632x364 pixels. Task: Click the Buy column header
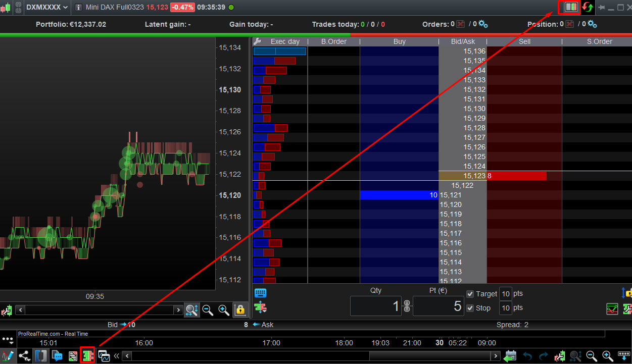click(399, 41)
